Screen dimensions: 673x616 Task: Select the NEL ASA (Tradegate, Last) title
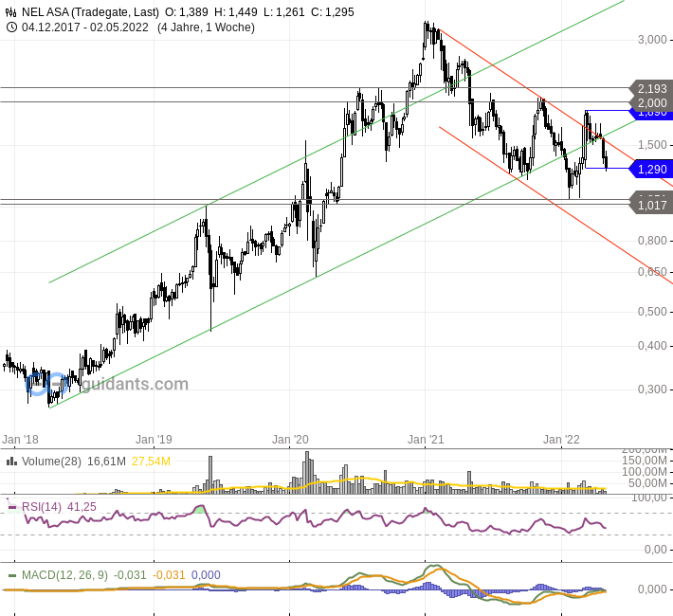90,12
